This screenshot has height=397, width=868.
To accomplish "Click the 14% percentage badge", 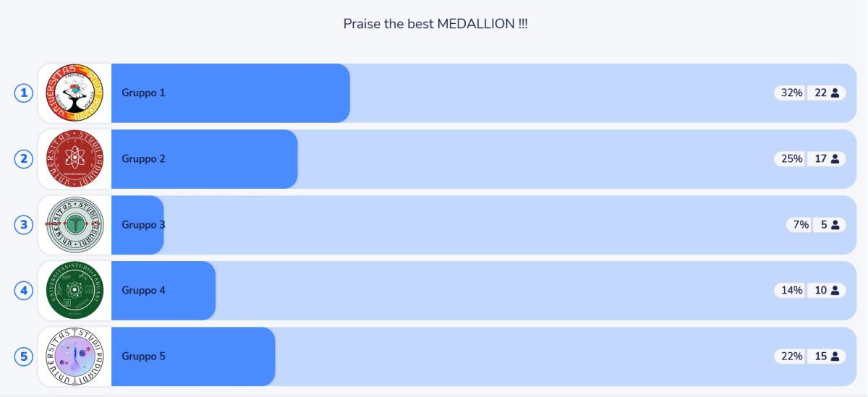I will point(791,291).
